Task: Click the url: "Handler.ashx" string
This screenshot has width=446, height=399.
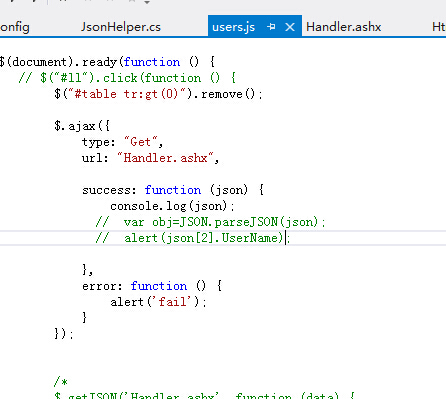Action: click(x=165, y=158)
